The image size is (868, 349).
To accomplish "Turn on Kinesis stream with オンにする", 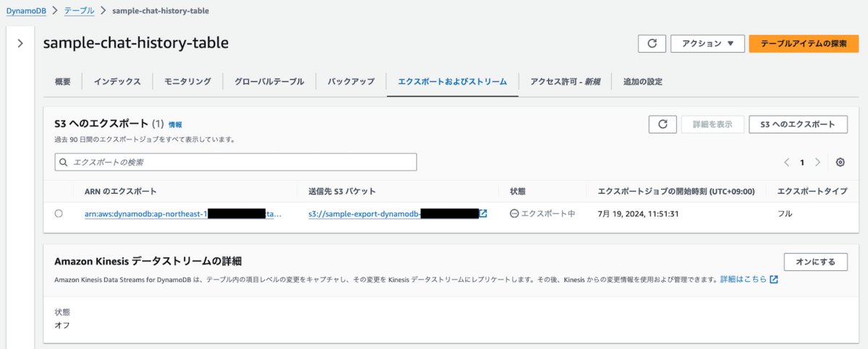I will (x=815, y=262).
